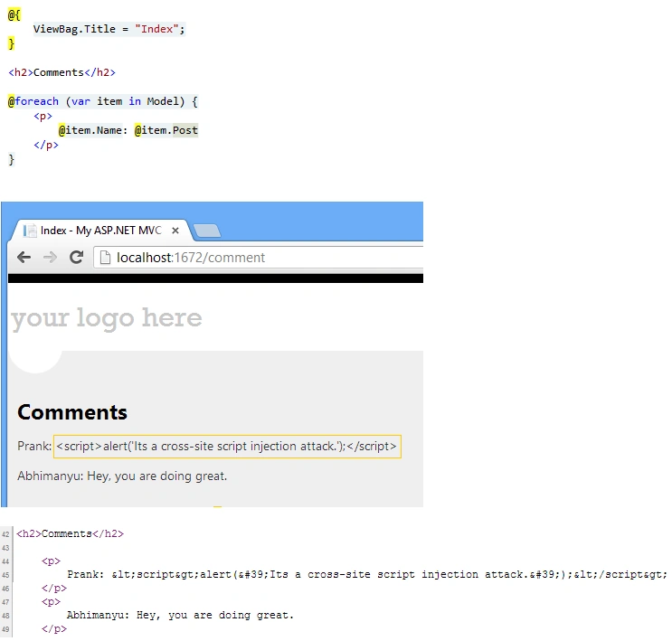
Task: Click @item.Post in the code
Action: (166, 130)
